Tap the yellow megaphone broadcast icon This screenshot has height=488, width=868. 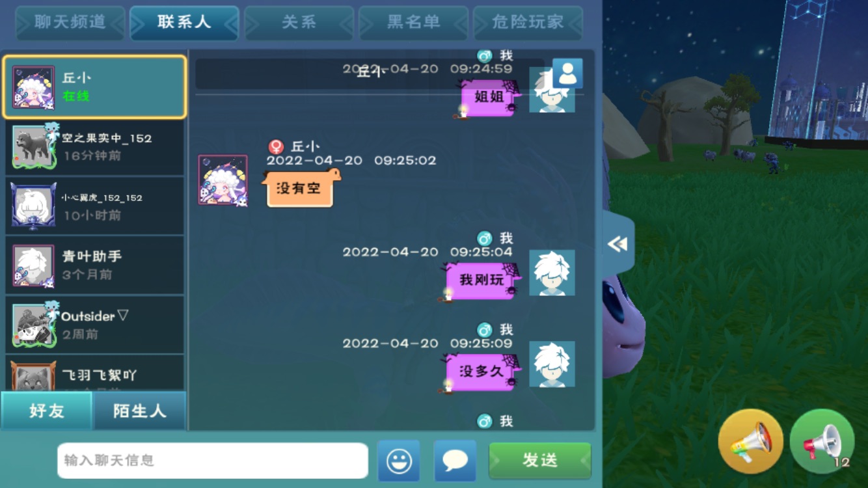pos(750,441)
